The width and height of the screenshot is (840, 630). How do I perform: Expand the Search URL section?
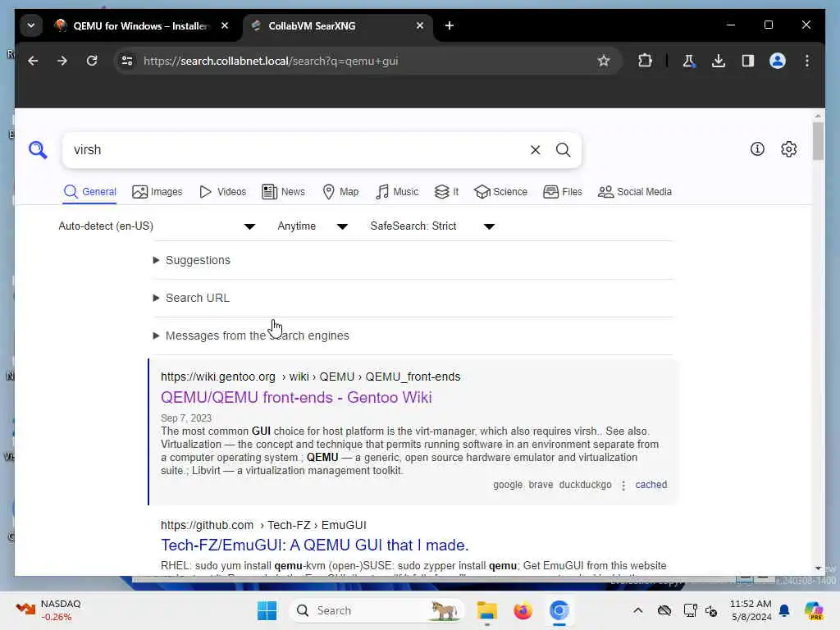pos(197,298)
